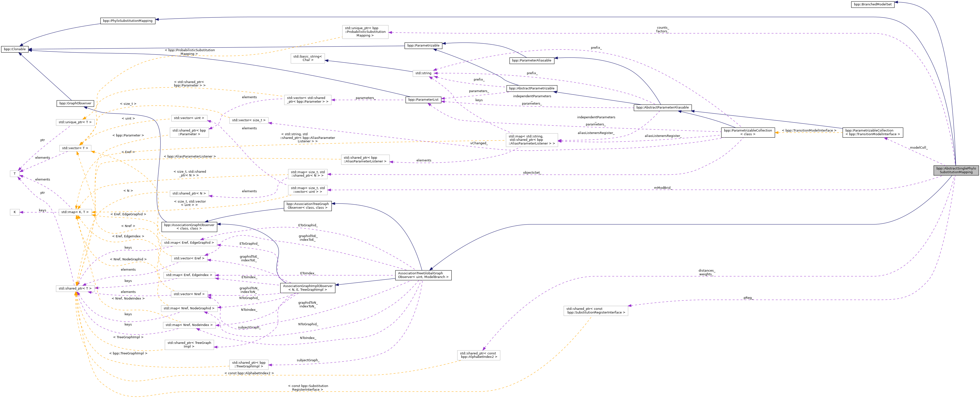This screenshot has height=398, width=980.
Task: Open the bpp::ParameterAliasable node
Action: (x=531, y=60)
